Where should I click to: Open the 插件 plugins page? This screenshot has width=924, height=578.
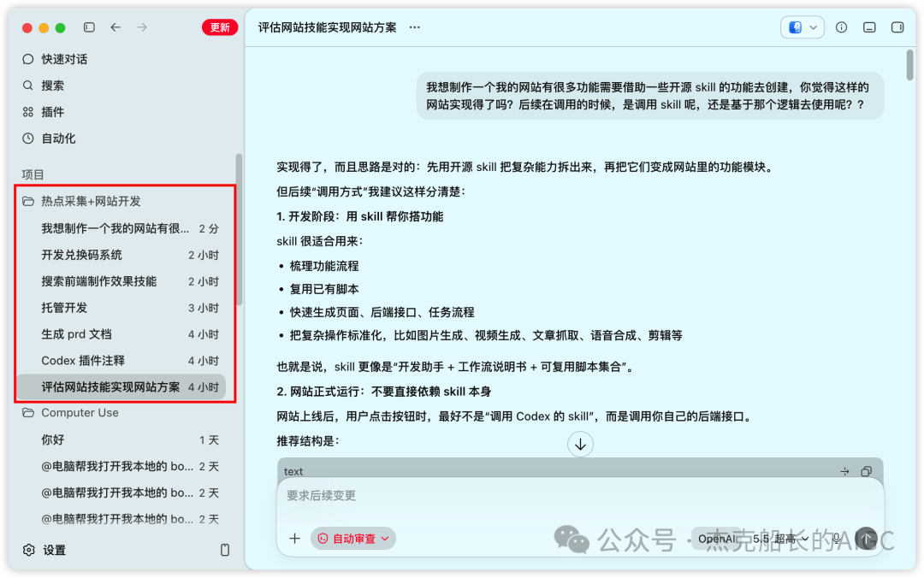click(52, 112)
